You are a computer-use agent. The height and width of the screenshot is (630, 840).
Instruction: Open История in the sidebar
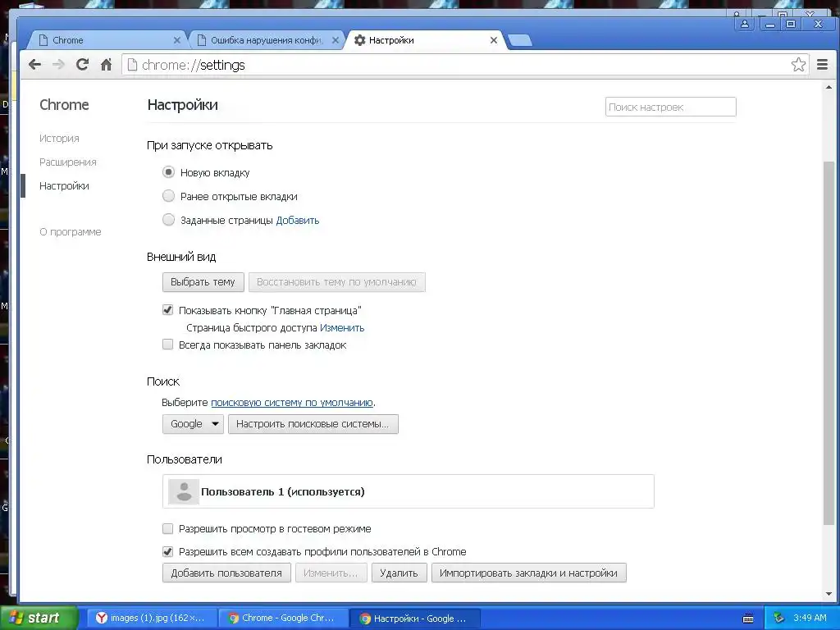point(59,138)
